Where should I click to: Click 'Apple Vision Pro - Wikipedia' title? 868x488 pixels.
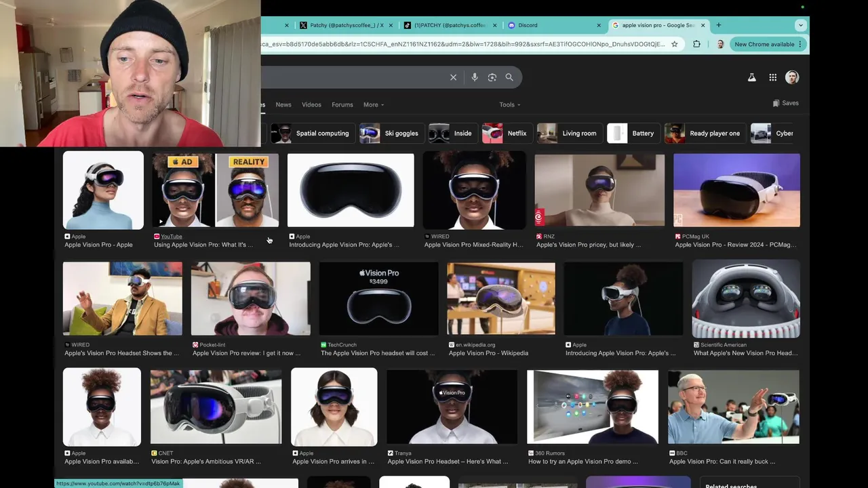coord(488,353)
